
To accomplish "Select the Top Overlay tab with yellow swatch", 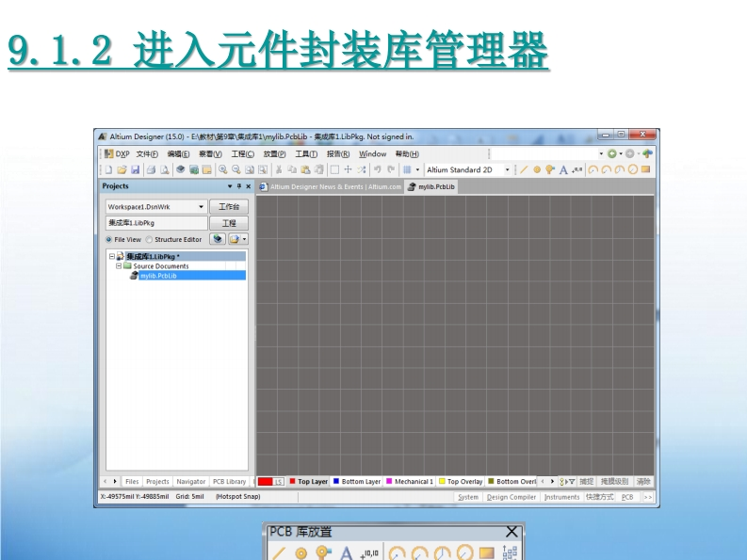I will [461, 482].
